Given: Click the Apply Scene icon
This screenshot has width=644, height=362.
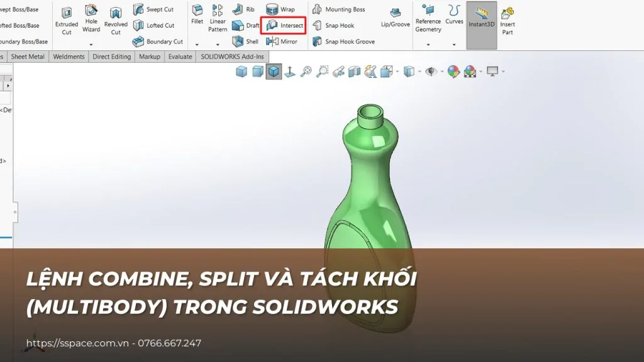Looking at the screenshot, I should [x=470, y=72].
